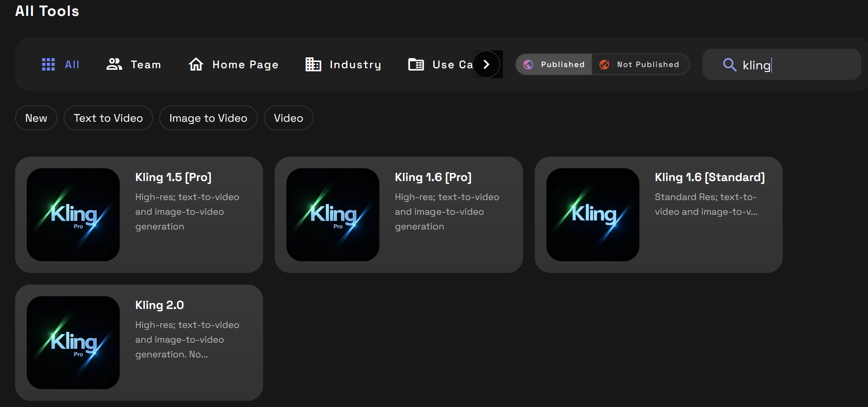The image size is (868, 407).
Task: Click the search field containing kling
Action: tap(782, 65)
